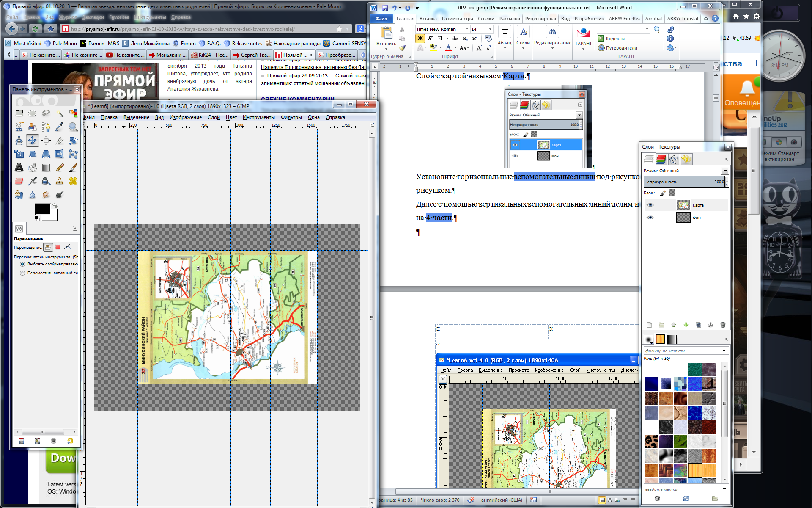The image size is (812, 508).
Task: Select the Color Picker eyedropper tool
Action: pos(60,127)
